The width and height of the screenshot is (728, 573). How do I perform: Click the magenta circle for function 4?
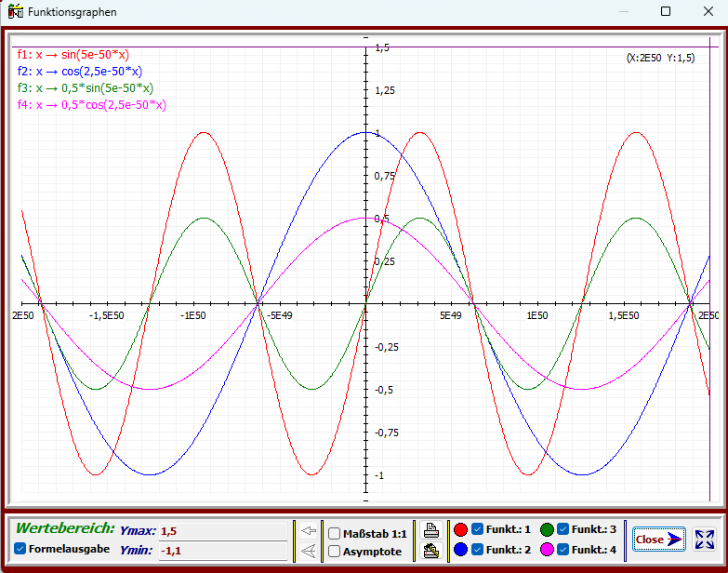pos(547,550)
